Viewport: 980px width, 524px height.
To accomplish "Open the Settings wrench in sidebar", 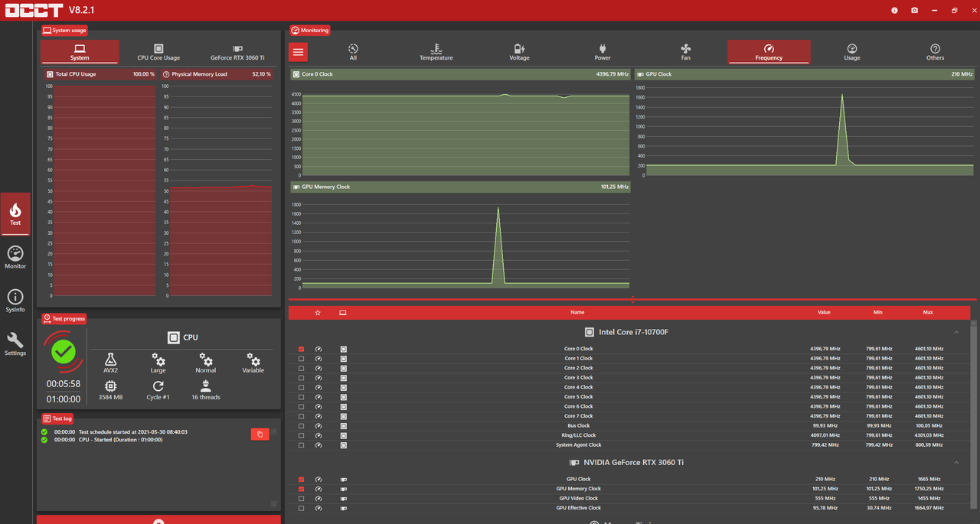I will [x=15, y=344].
